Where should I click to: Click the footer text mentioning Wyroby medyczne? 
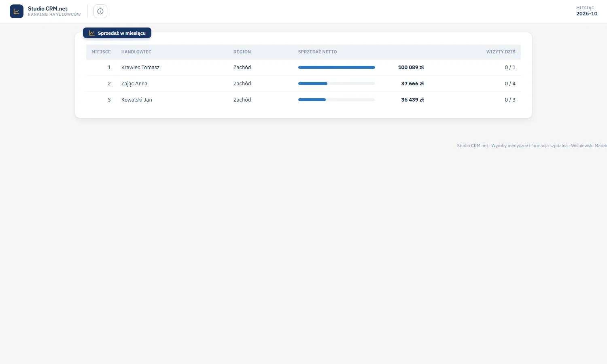pyautogui.click(x=532, y=146)
